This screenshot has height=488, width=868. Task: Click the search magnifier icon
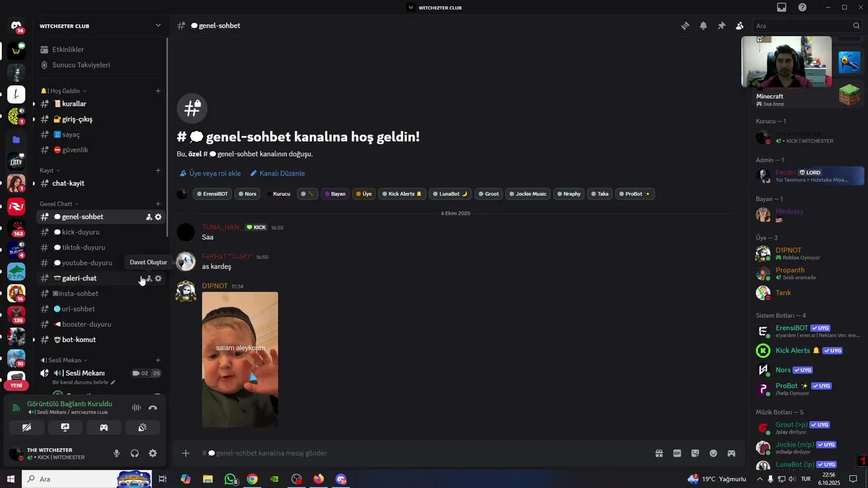coord(856,26)
